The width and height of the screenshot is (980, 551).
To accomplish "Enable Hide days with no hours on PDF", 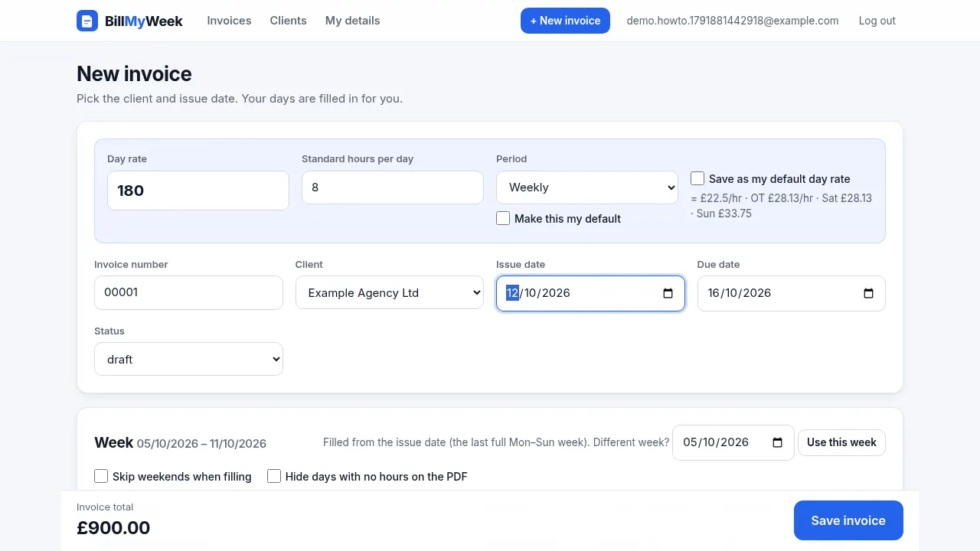I will pos(274,476).
